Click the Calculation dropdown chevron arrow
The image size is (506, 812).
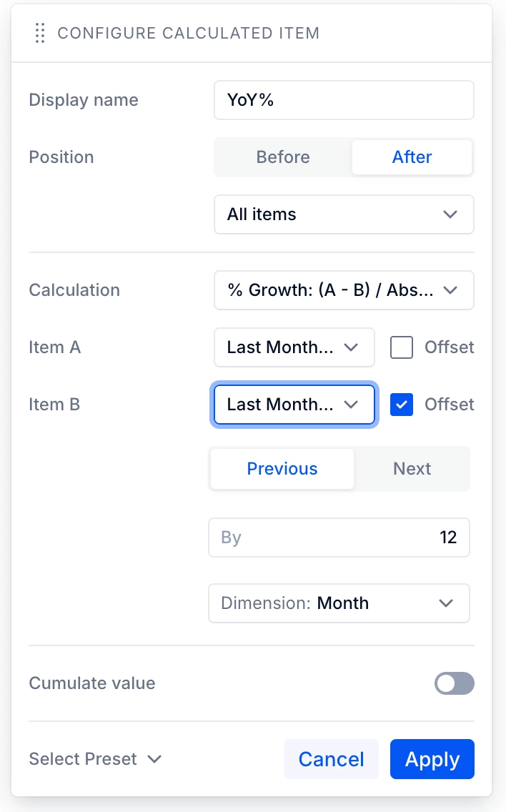pyautogui.click(x=450, y=290)
